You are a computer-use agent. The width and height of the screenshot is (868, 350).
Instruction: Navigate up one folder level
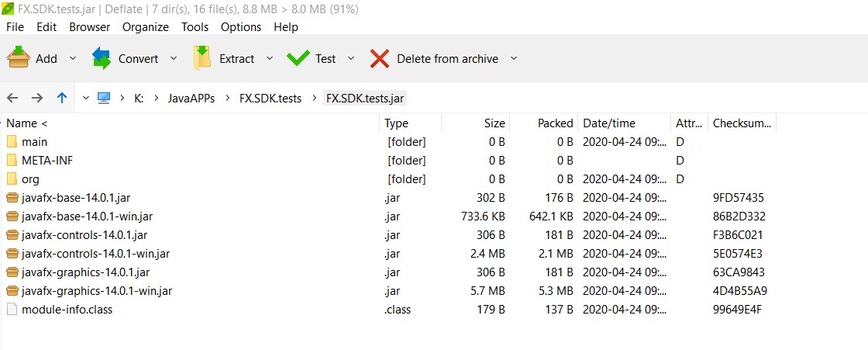tap(62, 98)
